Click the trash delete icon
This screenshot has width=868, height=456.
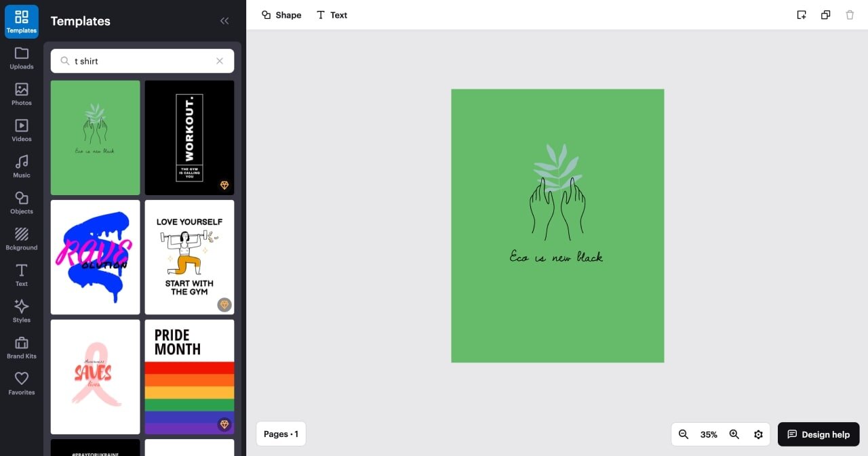tap(850, 15)
